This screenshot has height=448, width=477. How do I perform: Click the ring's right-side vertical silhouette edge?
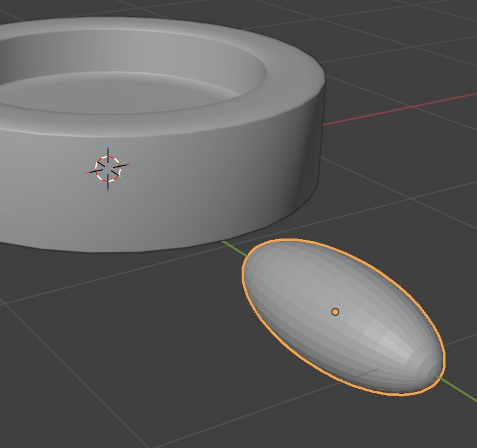(322, 138)
